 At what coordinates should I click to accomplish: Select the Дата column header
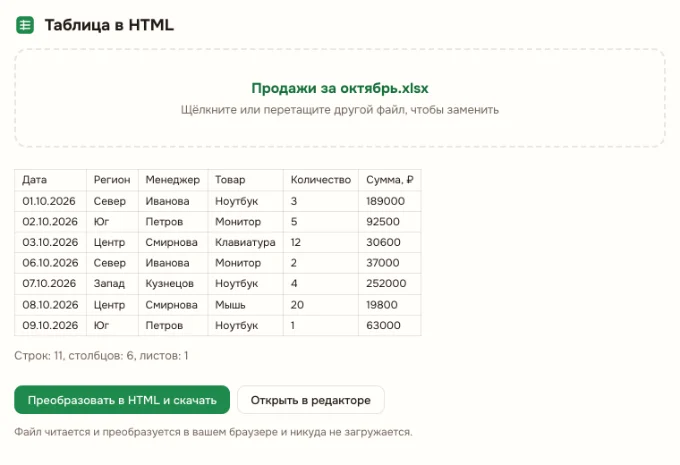point(50,180)
